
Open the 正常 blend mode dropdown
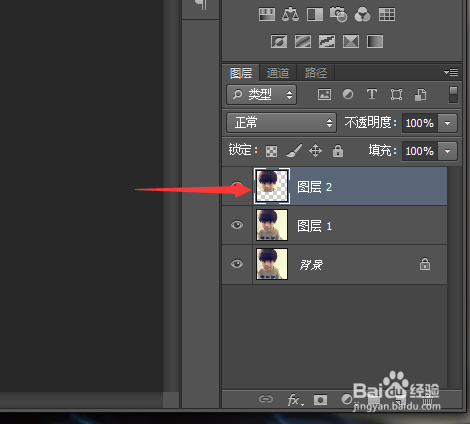pos(281,123)
